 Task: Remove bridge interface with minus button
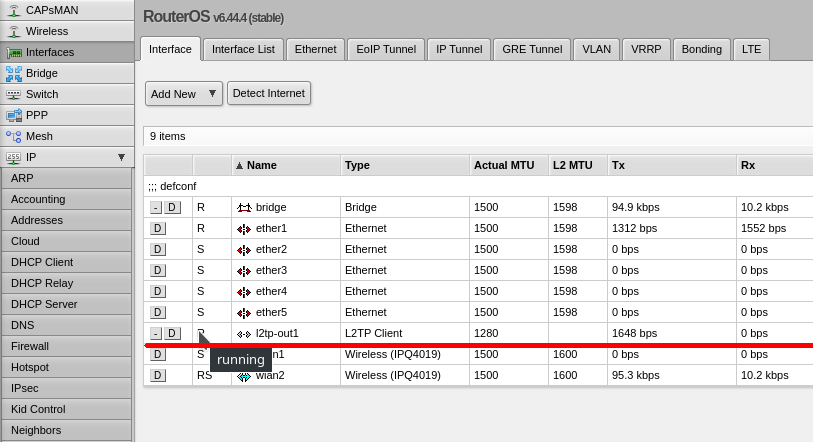156,208
